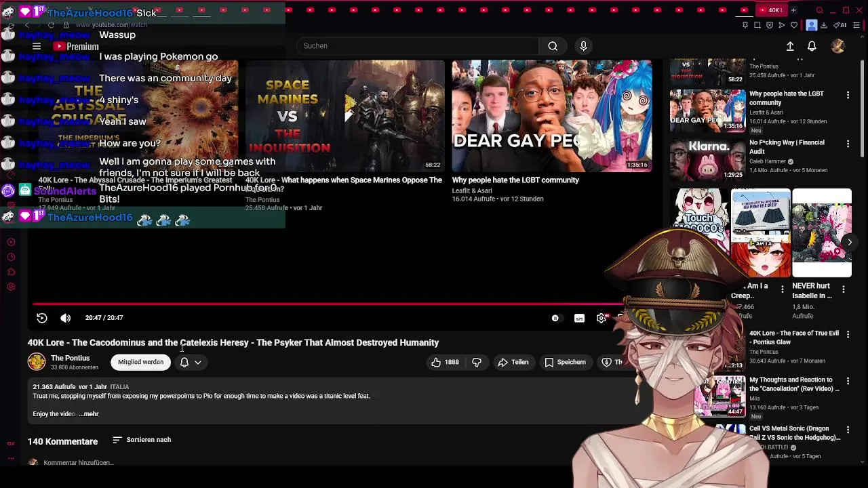
Task: Open Sortieren nach comment sorting
Action: [142, 440]
